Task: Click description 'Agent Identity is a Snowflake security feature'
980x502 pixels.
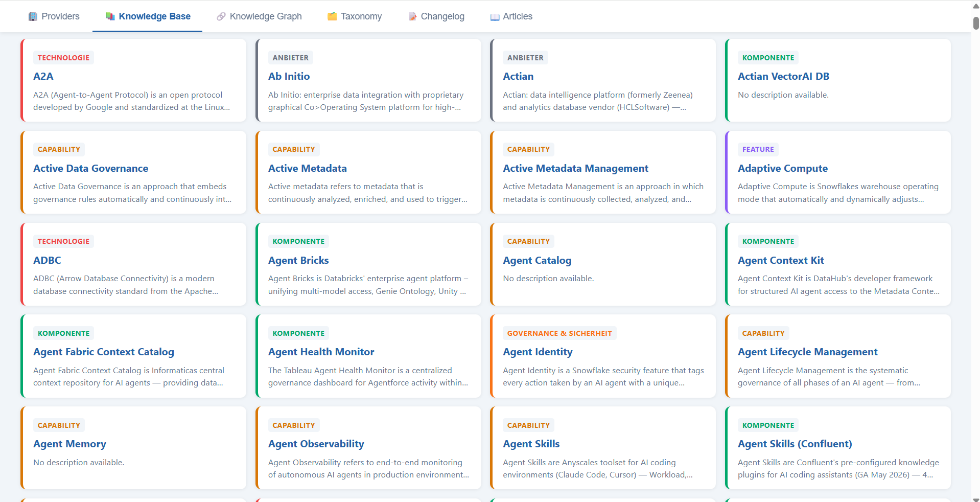Action: [603, 376]
